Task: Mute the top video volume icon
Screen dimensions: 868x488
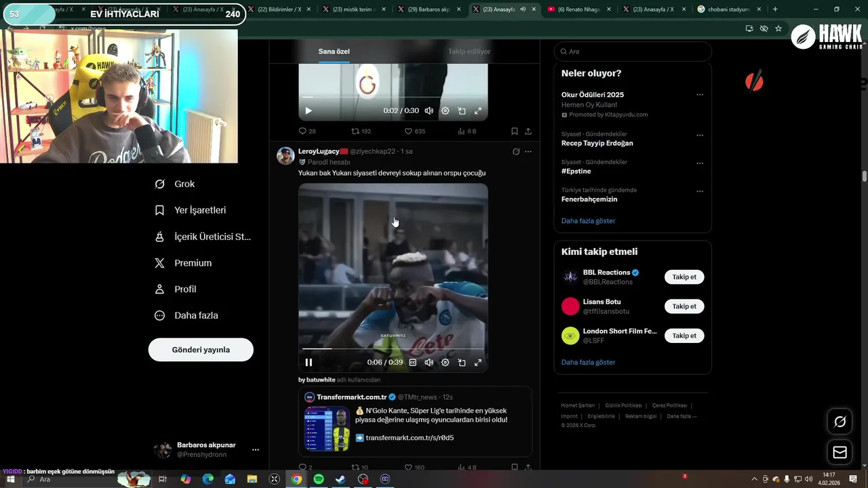Action: pos(429,110)
